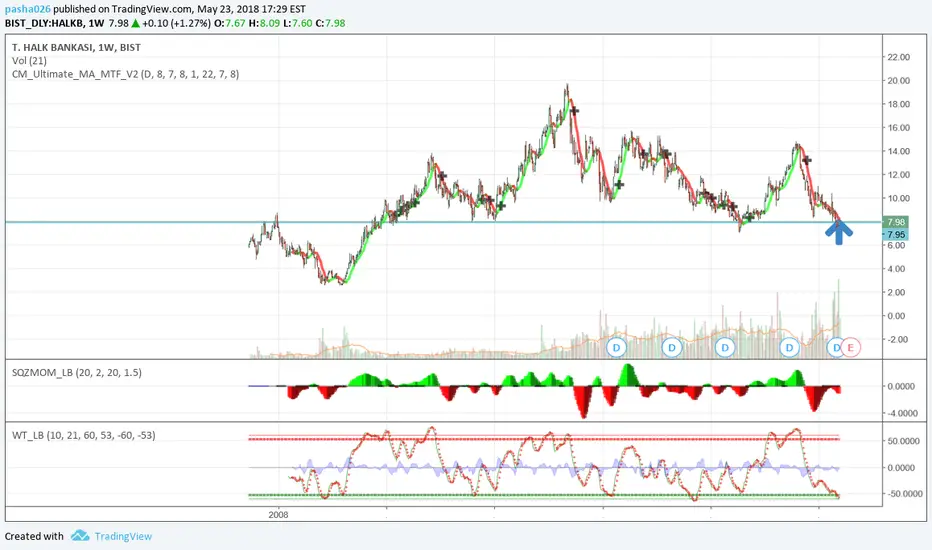The width and height of the screenshot is (932, 550).
Task: Click the 'L:7.60' low value
Action: (297, 23)
